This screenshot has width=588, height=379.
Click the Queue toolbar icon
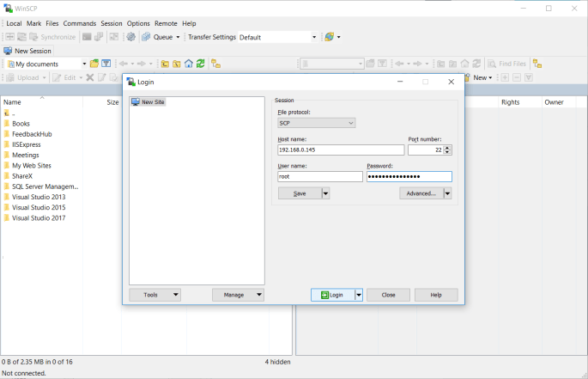click(x=146, y=37)
